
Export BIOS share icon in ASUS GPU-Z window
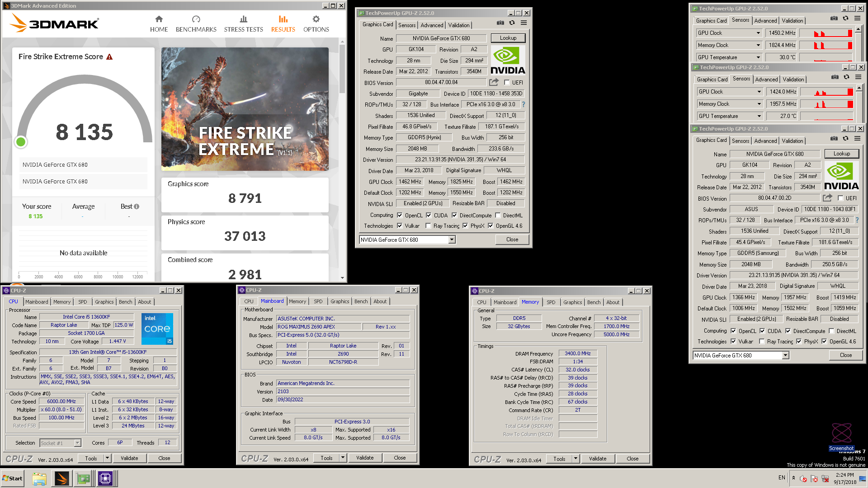point(827,198)
